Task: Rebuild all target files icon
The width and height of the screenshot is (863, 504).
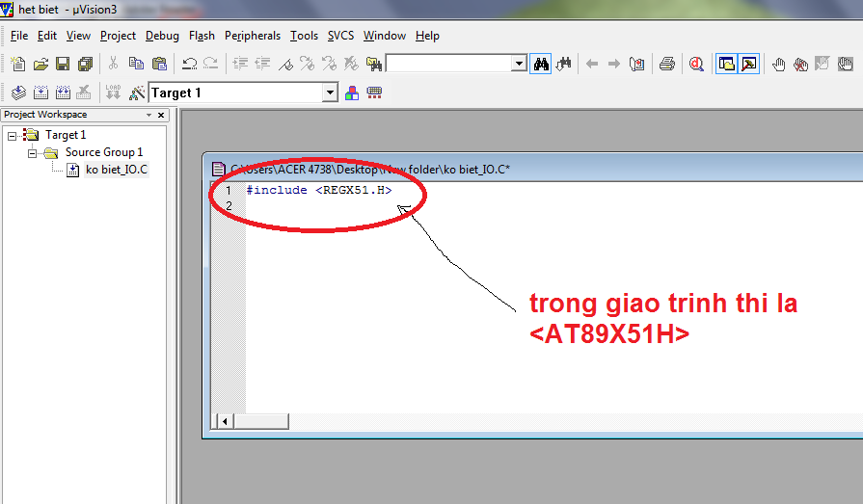Action: [63, 93]
